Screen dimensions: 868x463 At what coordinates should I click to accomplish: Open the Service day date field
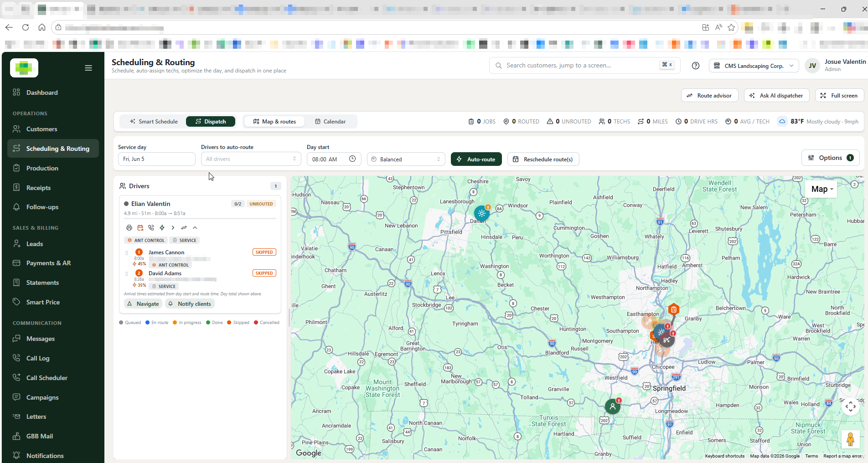(x=156, y=159)
